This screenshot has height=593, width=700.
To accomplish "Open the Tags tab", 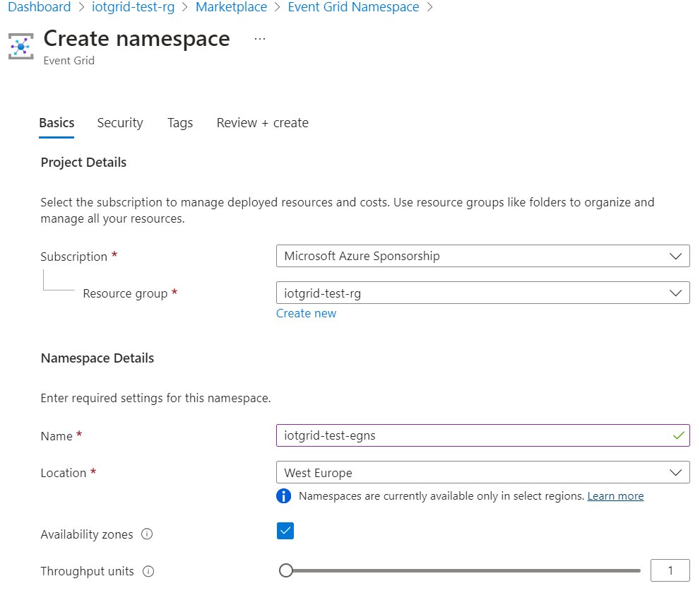I will [180, 123].
